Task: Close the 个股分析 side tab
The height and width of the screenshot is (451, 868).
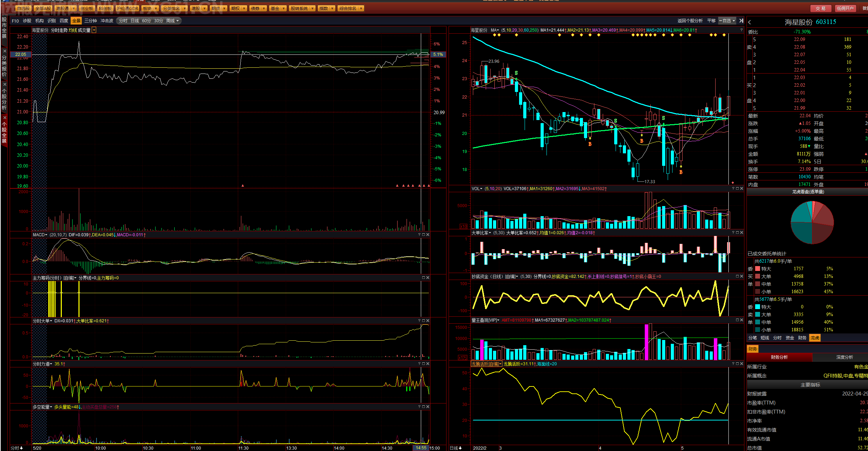Action: [x=5, y=84]
